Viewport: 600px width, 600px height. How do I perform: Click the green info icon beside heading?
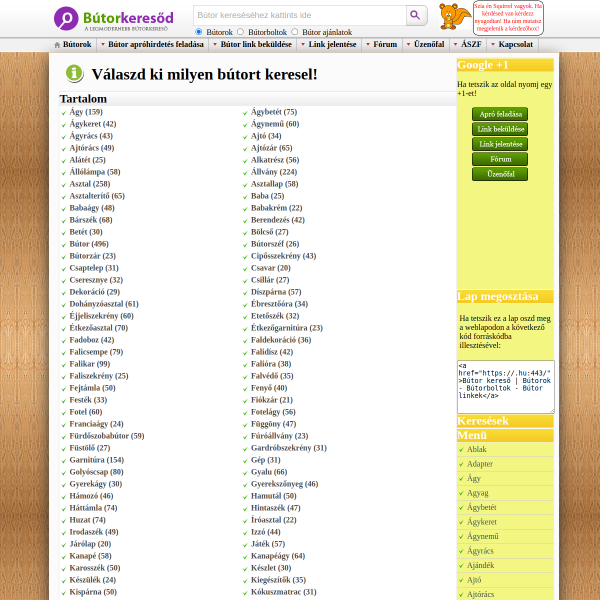[74, 73]
